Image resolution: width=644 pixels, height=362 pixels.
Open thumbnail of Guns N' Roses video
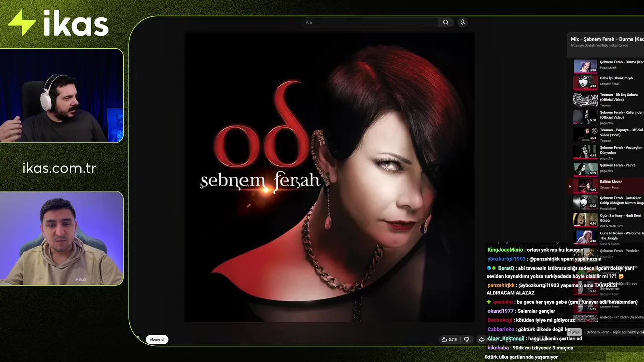585,237
